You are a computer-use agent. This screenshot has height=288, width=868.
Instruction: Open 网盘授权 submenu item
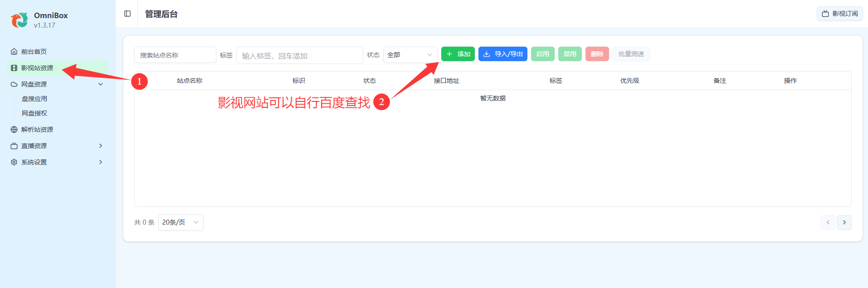point(34,113)
